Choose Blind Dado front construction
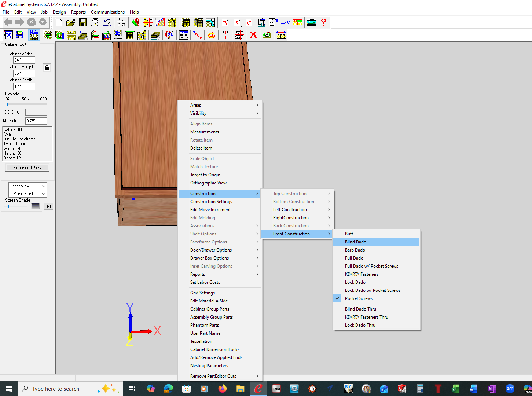 click(356, 242)
